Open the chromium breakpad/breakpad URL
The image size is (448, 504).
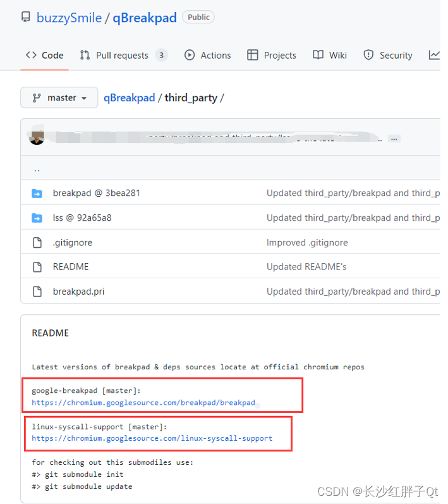click(143, 403)
